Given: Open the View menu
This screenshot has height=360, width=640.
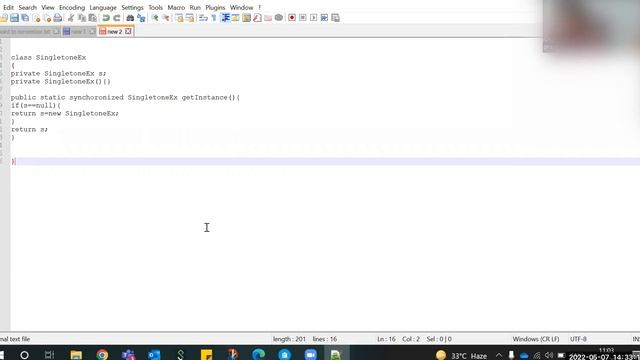Looking at the screenshot, I should point(48,7).
